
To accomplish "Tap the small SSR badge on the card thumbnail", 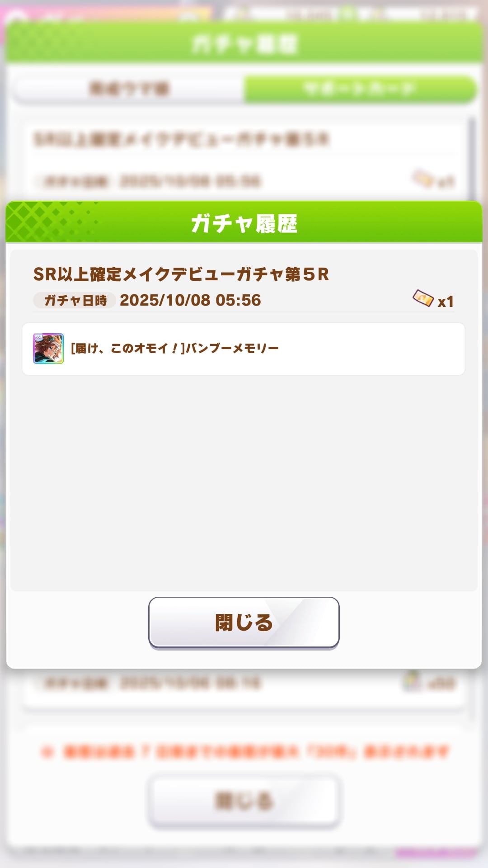I will (x=39, y=337).
